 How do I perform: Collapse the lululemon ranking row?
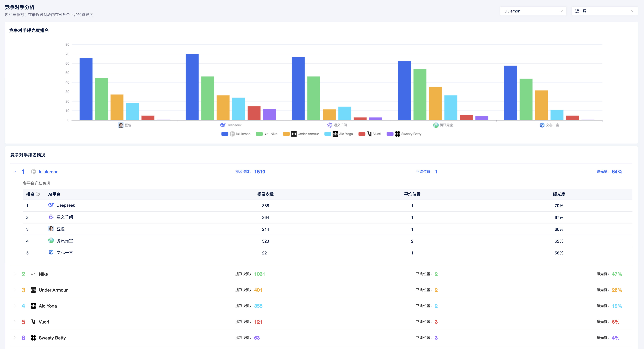pos(15,172)
